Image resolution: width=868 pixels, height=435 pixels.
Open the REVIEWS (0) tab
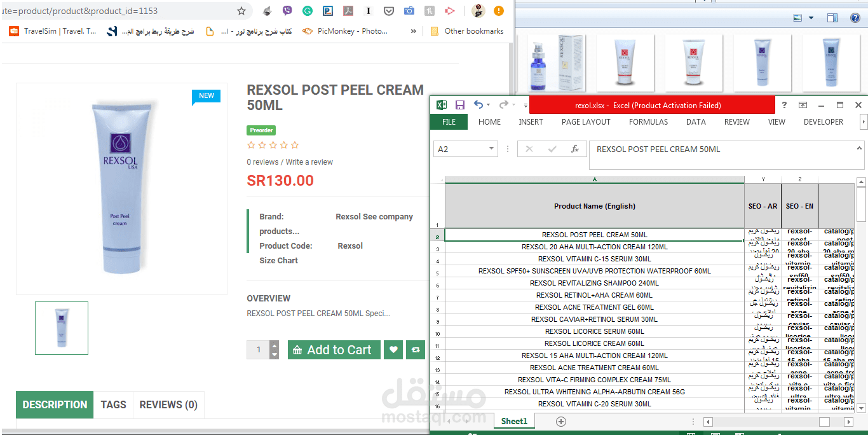pyautogui.click(x=168, y=404)
